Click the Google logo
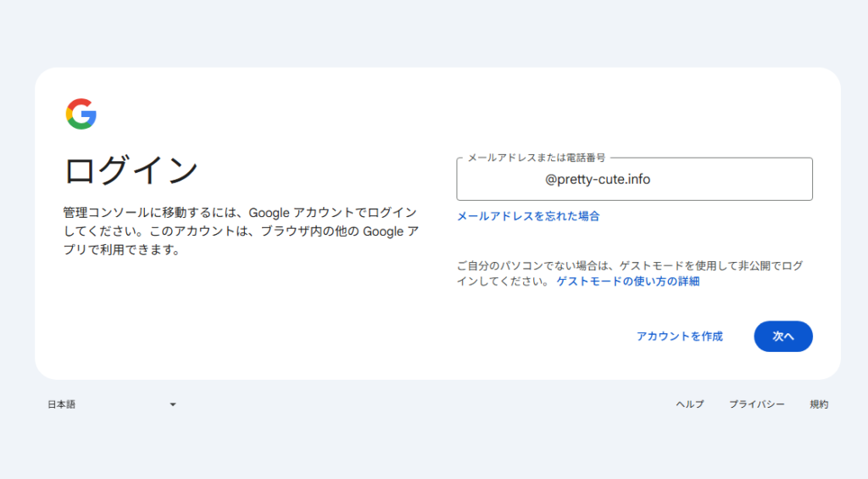Screen dimensions: 868x479 click(81, 114)
